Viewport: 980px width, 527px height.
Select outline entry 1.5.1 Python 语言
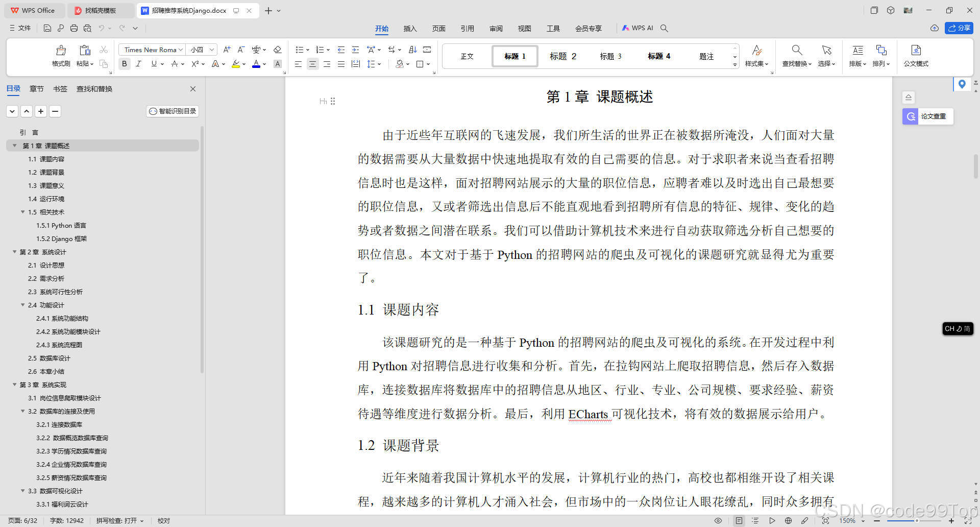click(62, 225)
